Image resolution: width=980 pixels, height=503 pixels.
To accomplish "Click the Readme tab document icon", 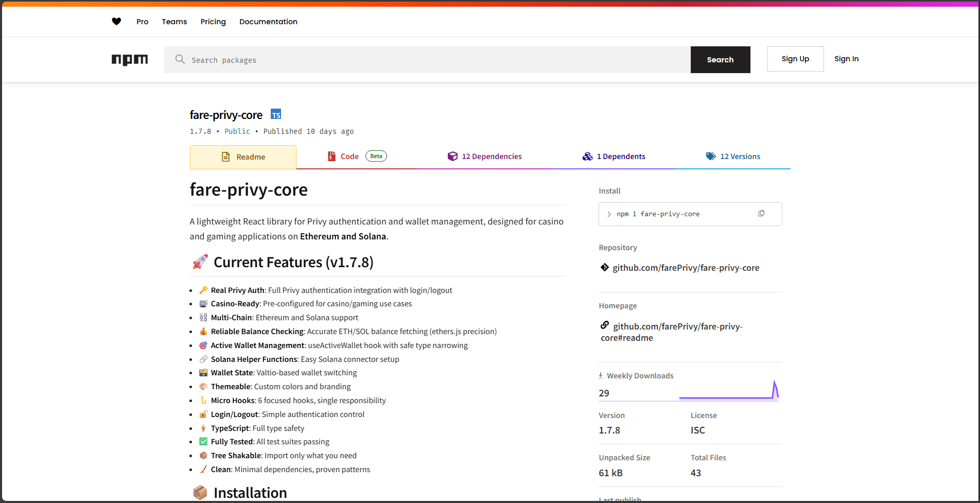I will 225,157.
